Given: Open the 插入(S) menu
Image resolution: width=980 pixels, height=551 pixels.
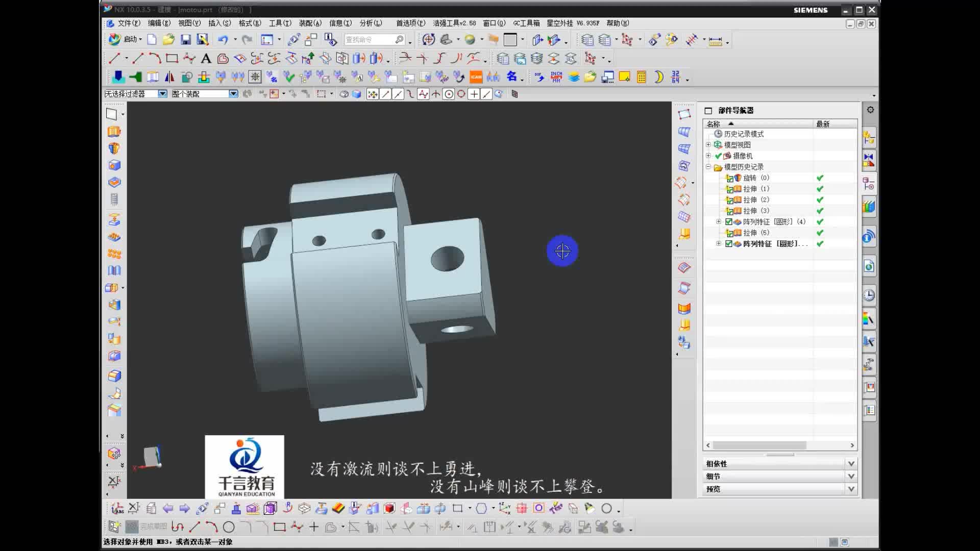Looking at the screenshot, I should coord(219,23).
